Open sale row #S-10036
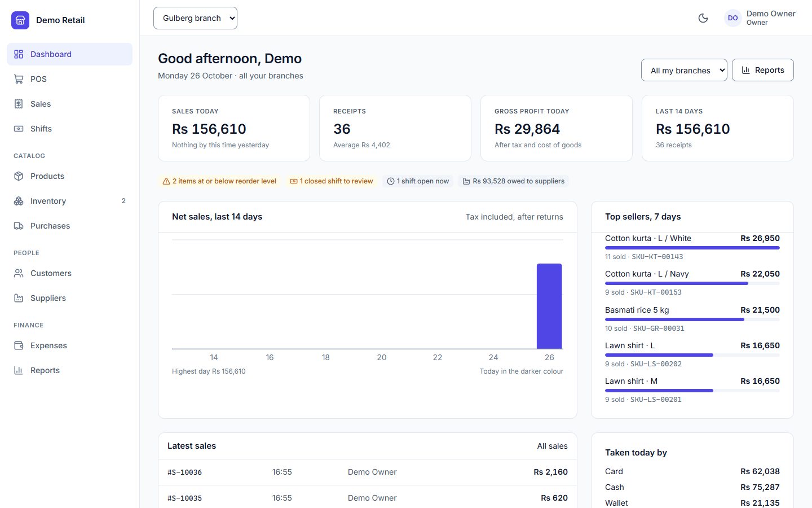 [368, 472]
